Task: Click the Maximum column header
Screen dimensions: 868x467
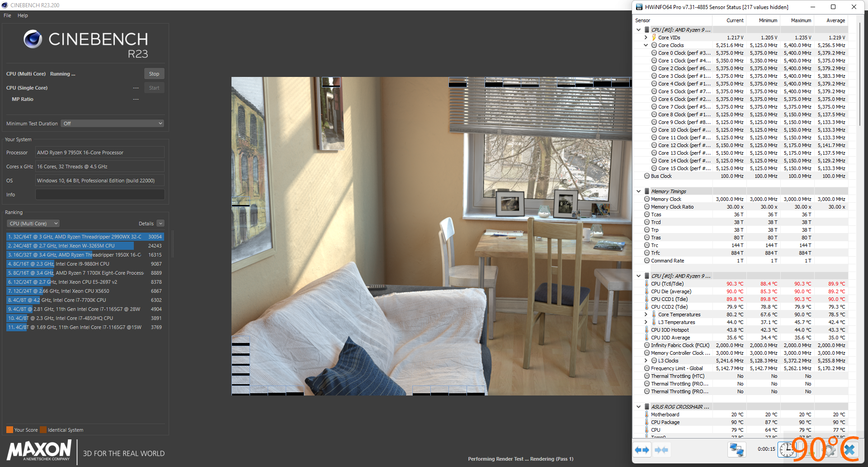Action: point(797,20)
